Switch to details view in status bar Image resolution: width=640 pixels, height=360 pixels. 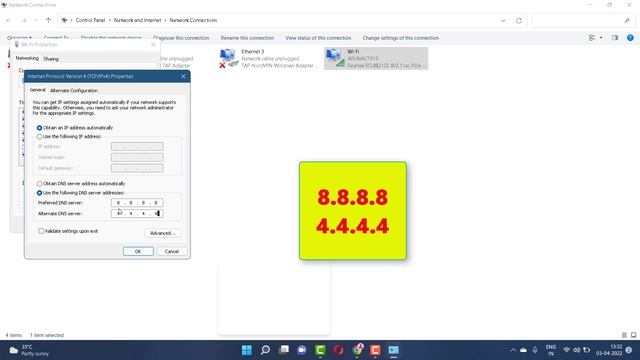(624, 335)
